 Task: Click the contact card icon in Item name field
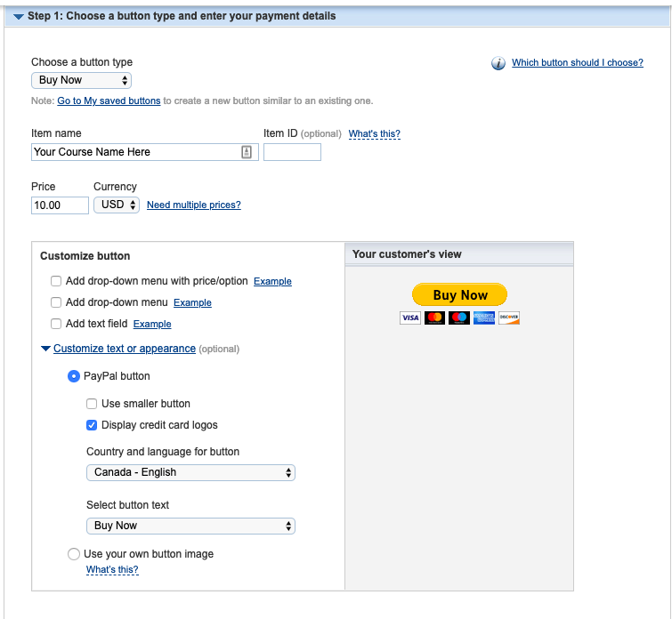point(247,152)
